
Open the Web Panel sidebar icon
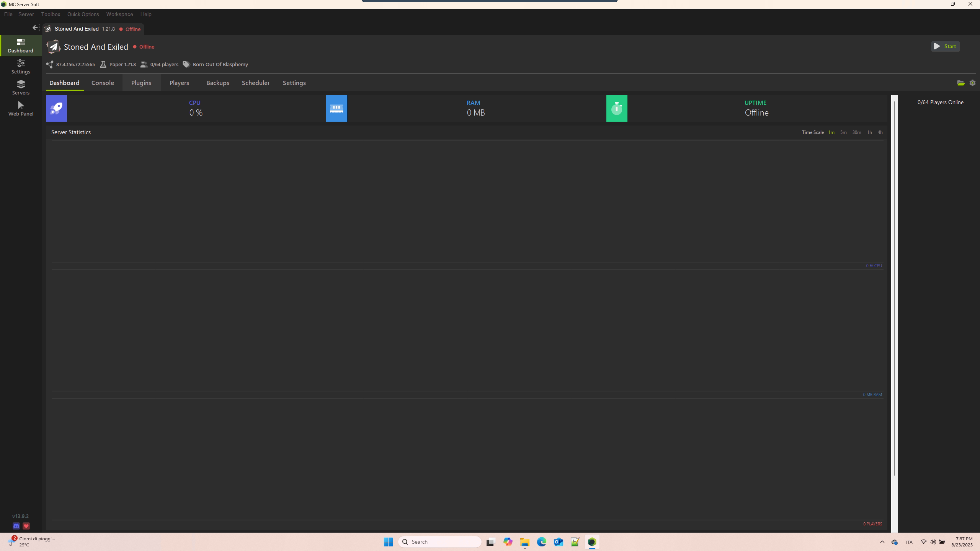click(21, 109)
